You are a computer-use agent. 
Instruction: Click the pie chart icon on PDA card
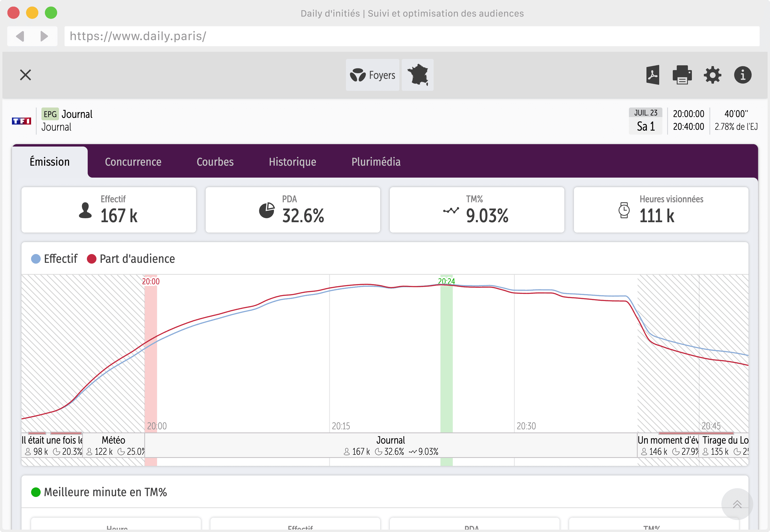(266, 210)
